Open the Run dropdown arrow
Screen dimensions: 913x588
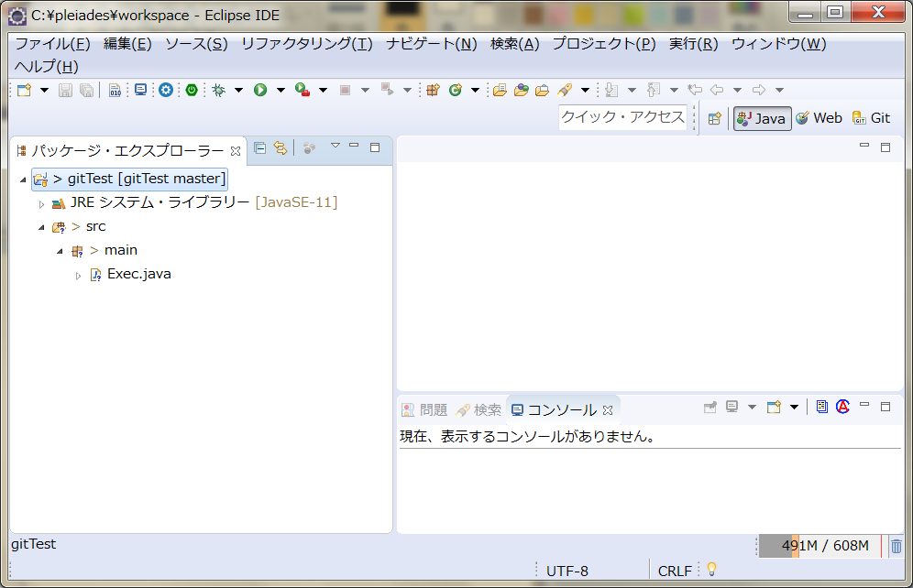coord(280,90)
